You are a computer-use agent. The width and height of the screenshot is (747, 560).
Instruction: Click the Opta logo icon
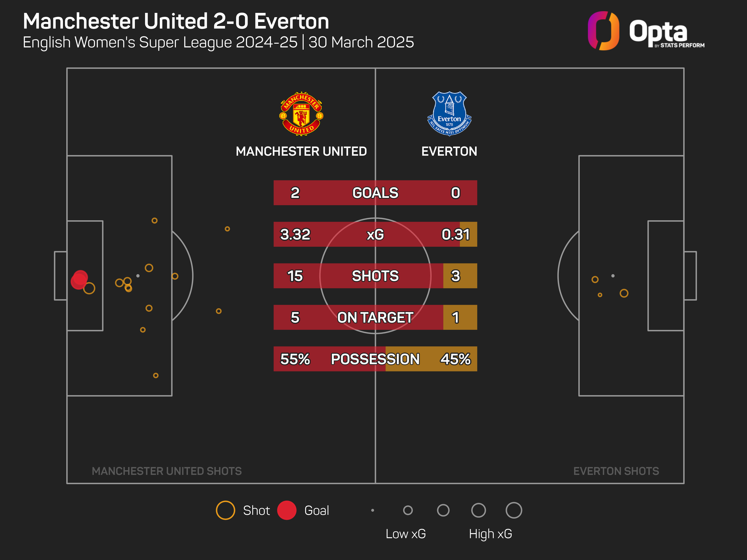click(603, 31)
